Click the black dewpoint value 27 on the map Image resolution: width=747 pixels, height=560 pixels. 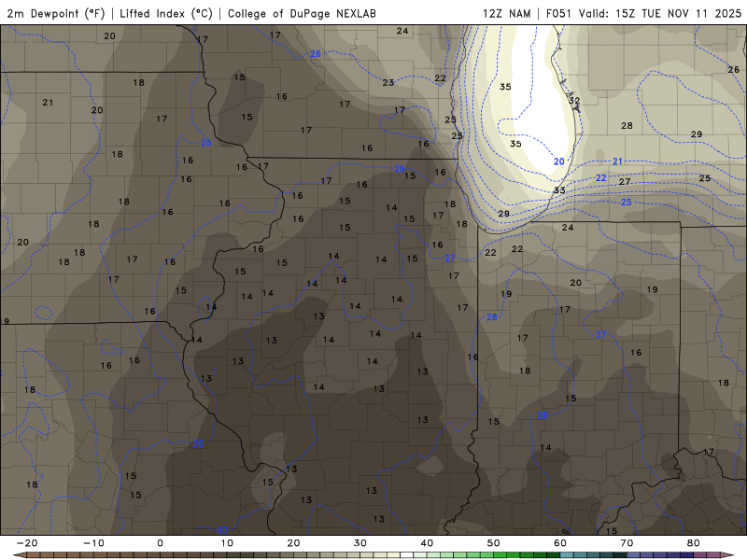point(625,182)
